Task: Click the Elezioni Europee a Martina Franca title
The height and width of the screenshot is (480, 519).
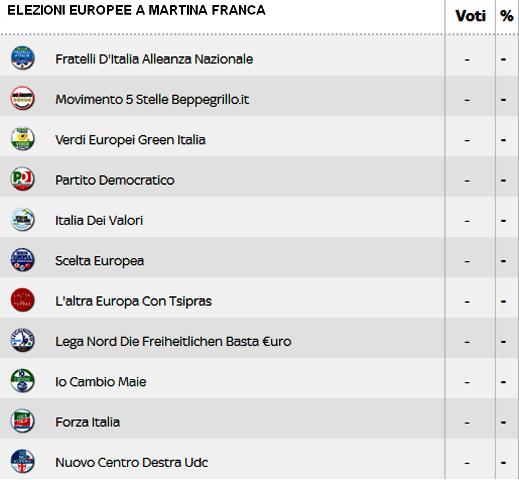Action: (x=136, y=10)
